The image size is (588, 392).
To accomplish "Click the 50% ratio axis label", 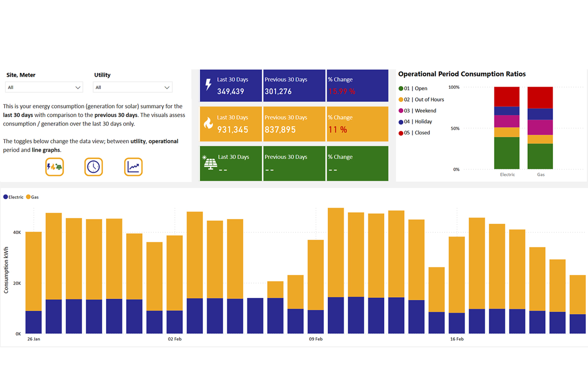I will (x=455, y=128).
